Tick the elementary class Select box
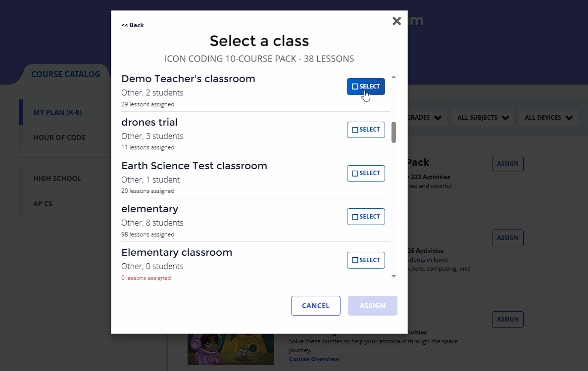This screenshot has width=588, height=371. point(366,217)
